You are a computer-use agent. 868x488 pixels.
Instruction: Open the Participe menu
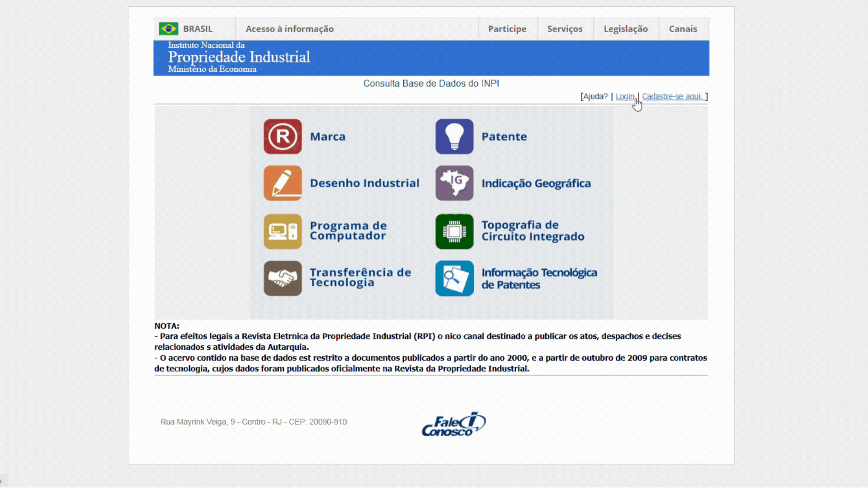507,29
